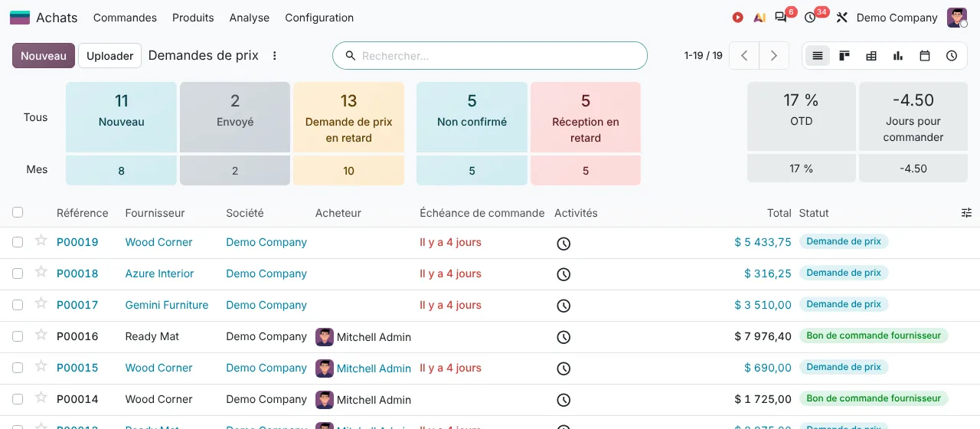Check the P00018 row checkbox
The image size is (980, 429).
(18, 273)
